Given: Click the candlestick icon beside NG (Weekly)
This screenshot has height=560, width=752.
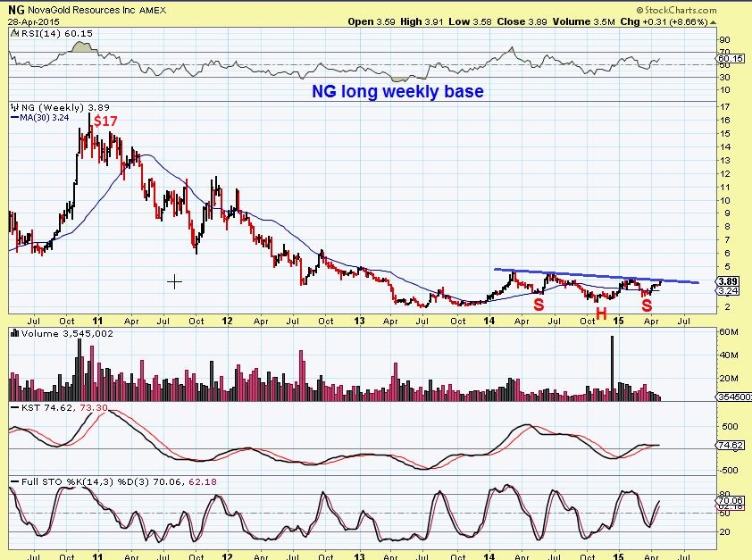Looking at the screenshot, I should [x=15, y=107].
